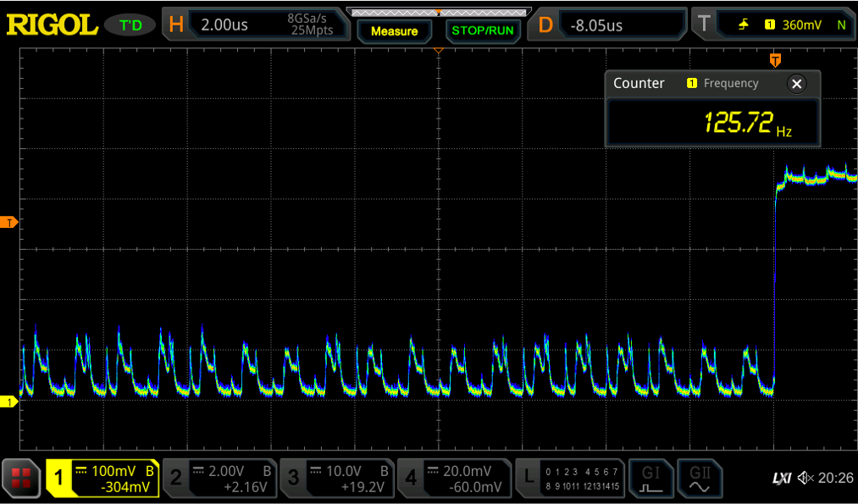Toggle the muted speaker icon
Image resolution: width=858 pixels, height=504 pixels.
[x=805, y=479]
